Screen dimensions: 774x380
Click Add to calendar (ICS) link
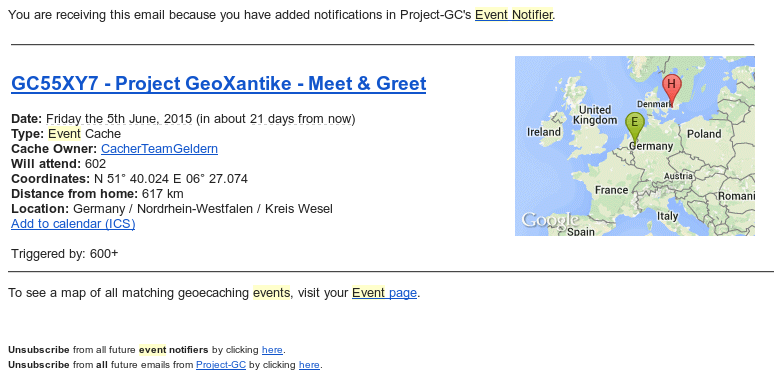click(73, 224)
